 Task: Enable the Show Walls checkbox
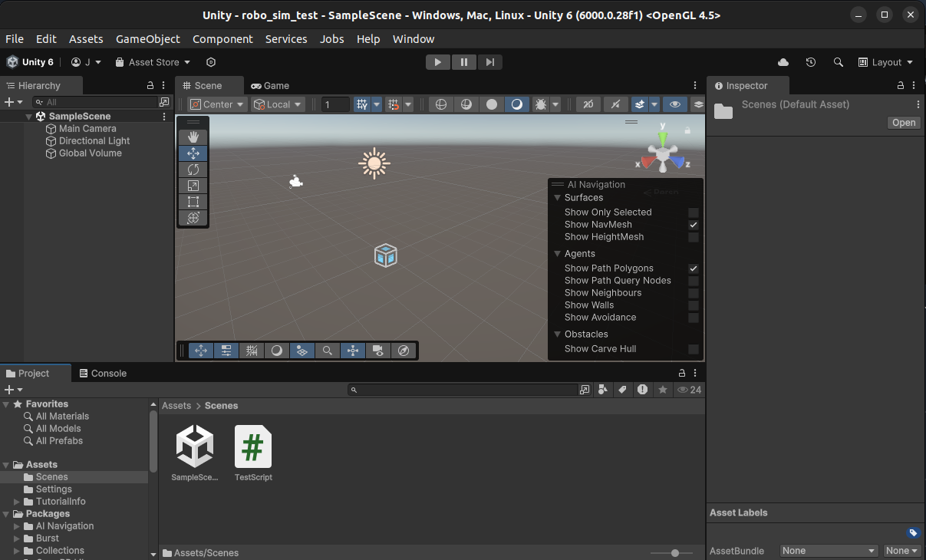pos(693,305)
